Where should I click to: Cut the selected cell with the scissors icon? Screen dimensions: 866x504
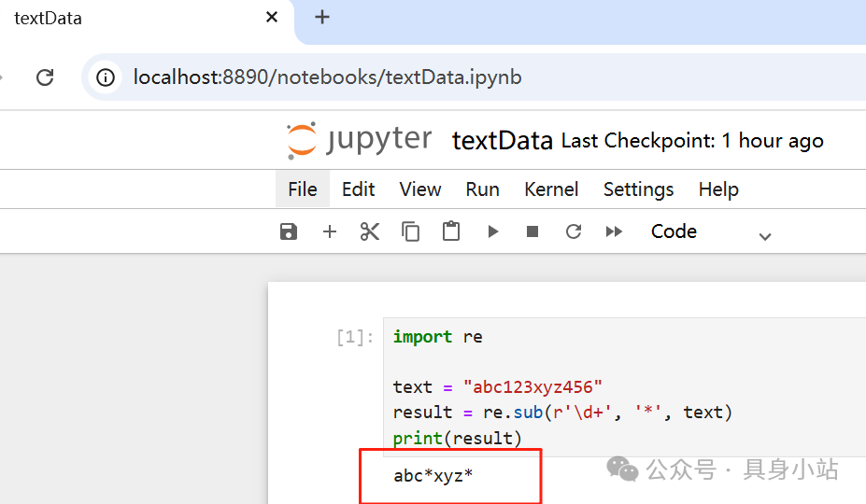370,231
